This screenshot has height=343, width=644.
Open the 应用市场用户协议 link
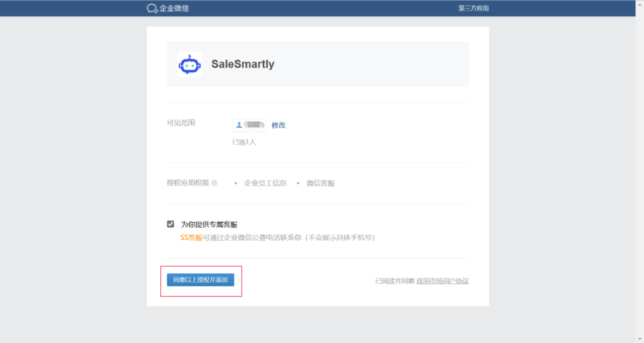pos(442,281)
